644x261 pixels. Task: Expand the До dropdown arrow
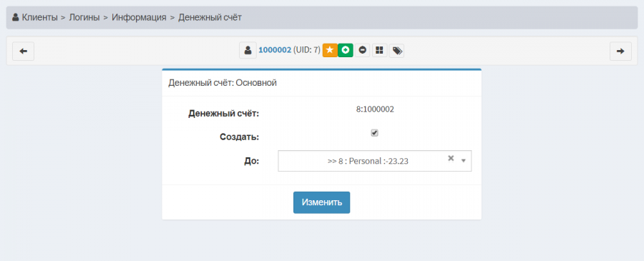(x=464, y=160)
